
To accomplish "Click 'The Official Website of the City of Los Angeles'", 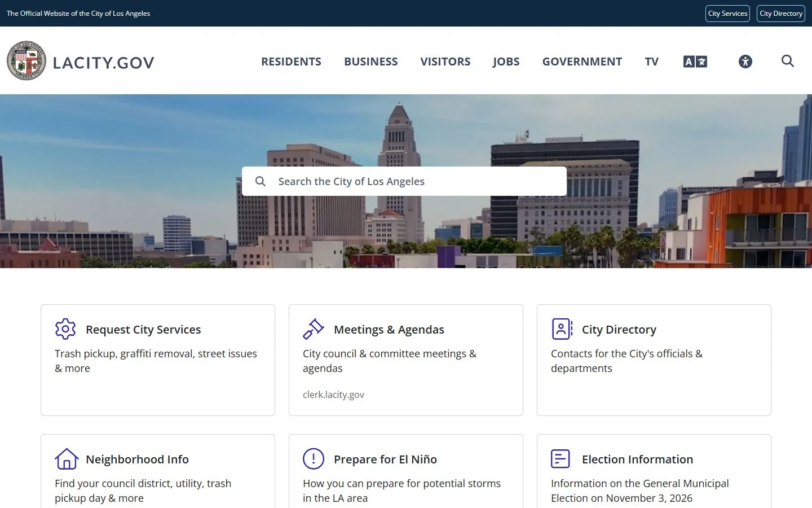I will [78, 14].
